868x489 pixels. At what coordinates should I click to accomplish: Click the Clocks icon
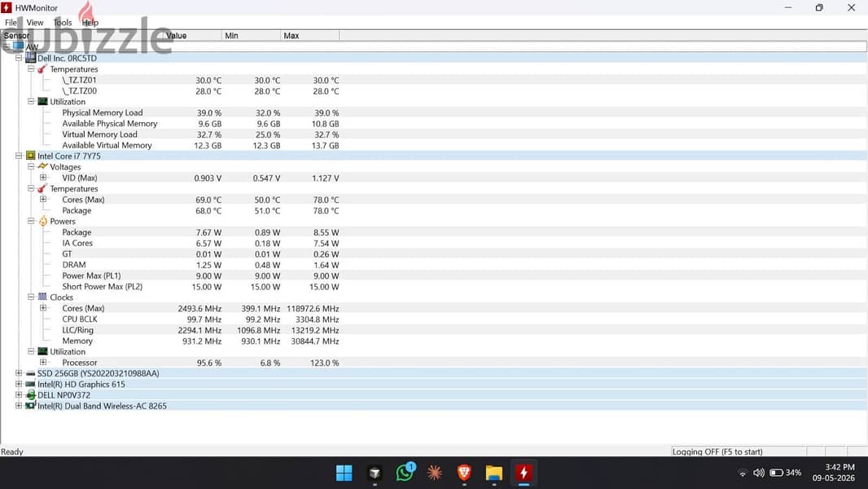(x=42, y=297)
